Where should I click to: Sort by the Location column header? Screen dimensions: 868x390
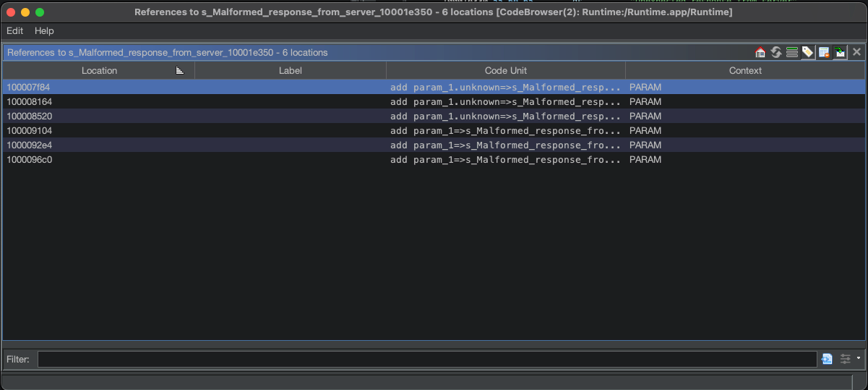[99, 70]
